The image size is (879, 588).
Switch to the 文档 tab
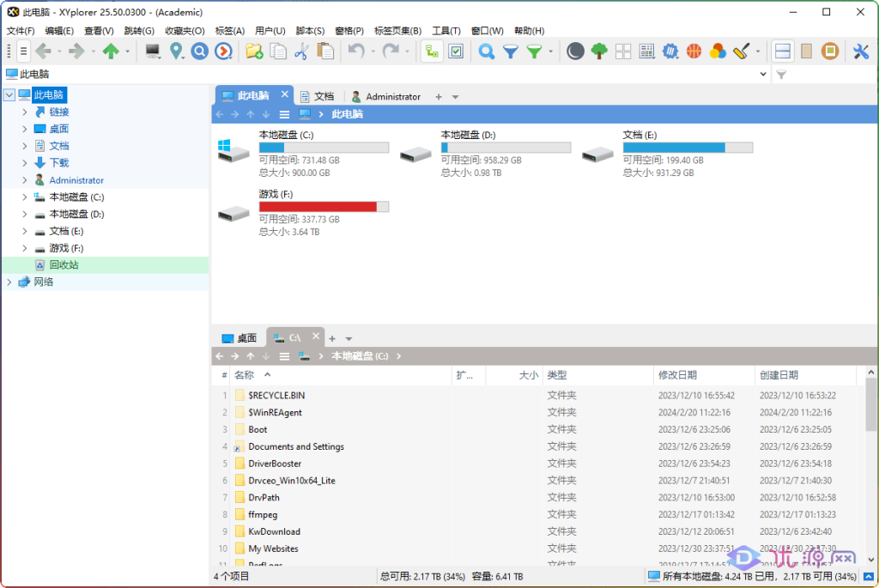tap(318, 96)
